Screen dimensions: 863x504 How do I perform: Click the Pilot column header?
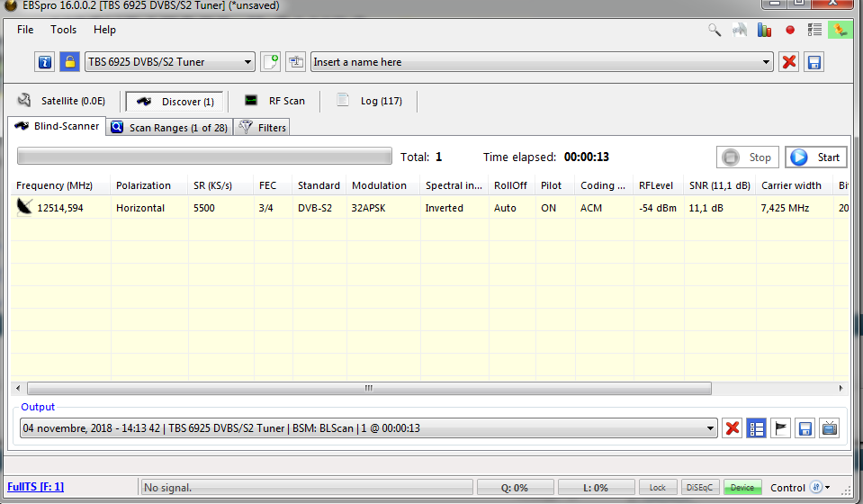click(555, 185)
